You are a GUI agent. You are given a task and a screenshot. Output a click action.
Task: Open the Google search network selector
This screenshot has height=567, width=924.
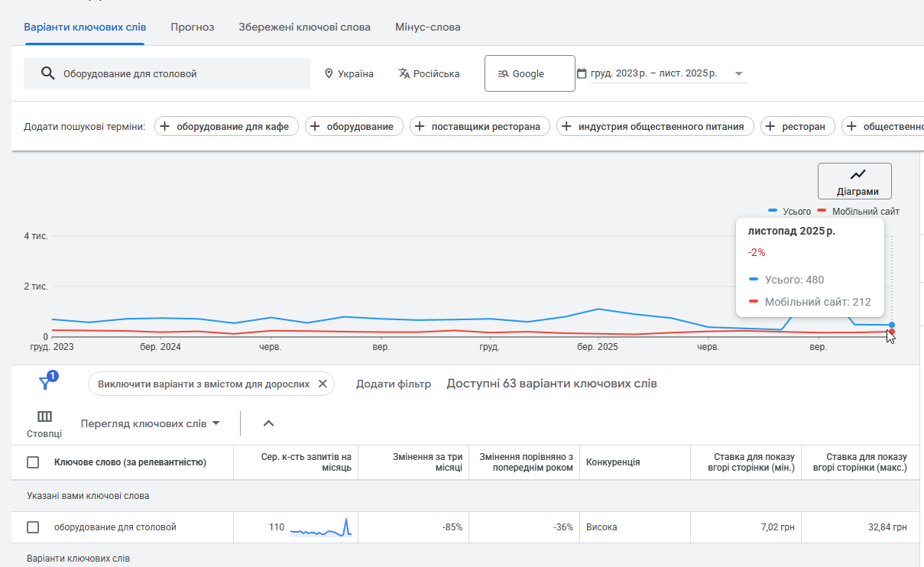[x=529, y=73]
